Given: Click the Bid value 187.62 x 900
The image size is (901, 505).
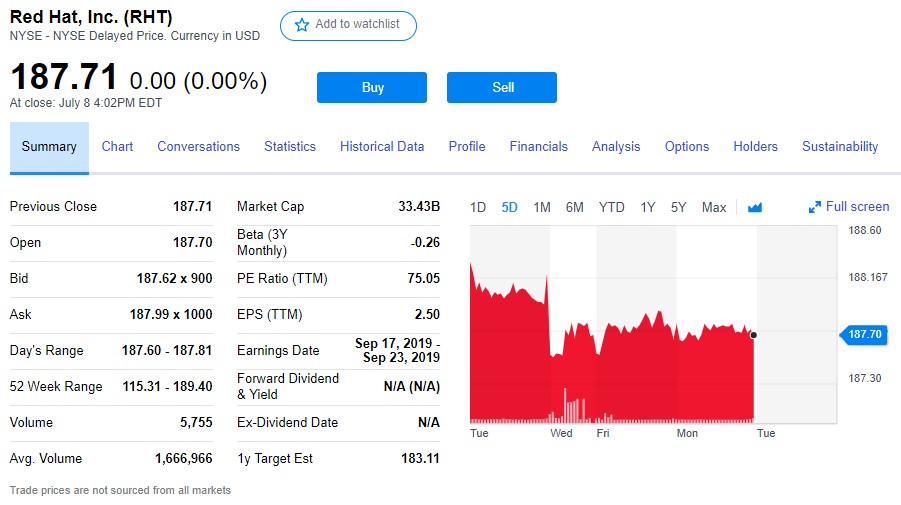Looking at the screenshot, I should pos(174,279).
